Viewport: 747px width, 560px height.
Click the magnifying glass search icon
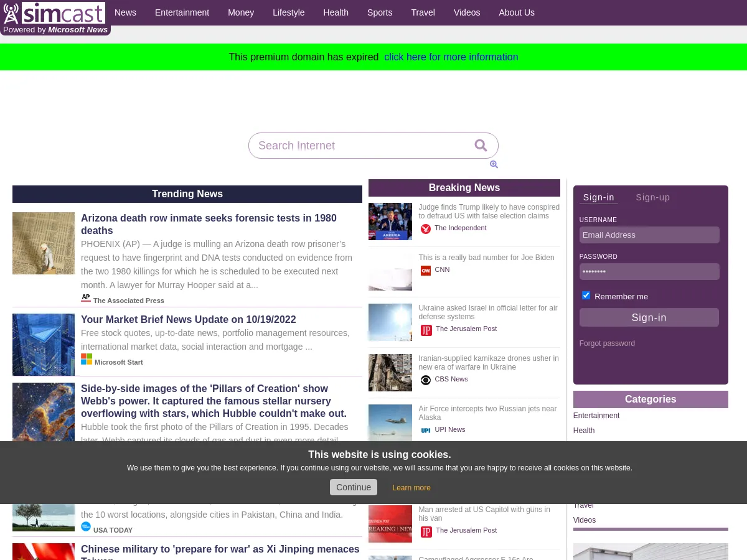481,146
